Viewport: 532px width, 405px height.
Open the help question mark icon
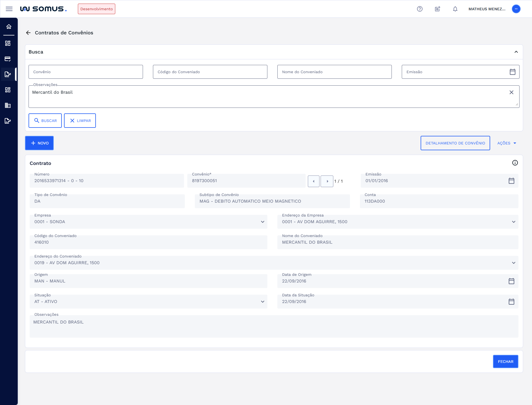pyautogui.click(x=420, y=9)
